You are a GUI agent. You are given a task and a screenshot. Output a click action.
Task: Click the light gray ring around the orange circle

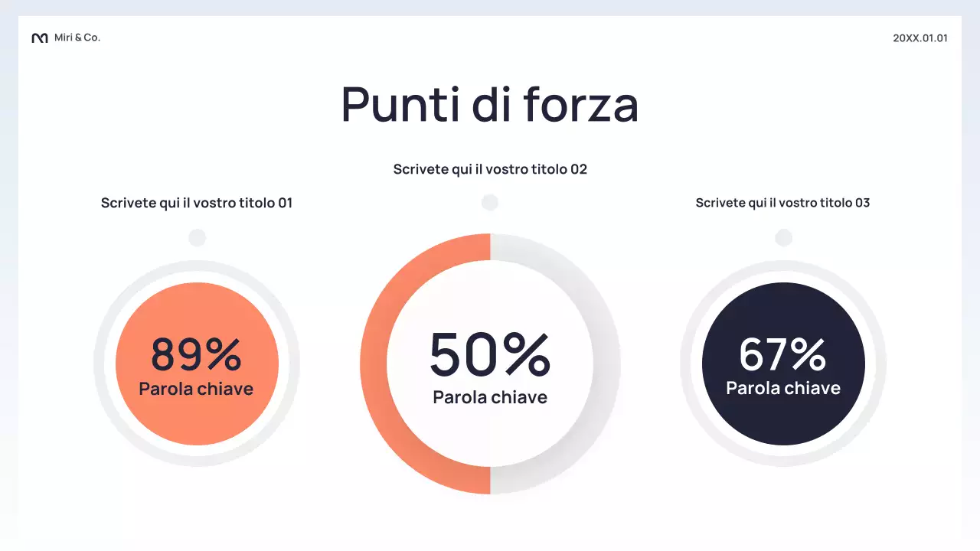tap(104, 364)
